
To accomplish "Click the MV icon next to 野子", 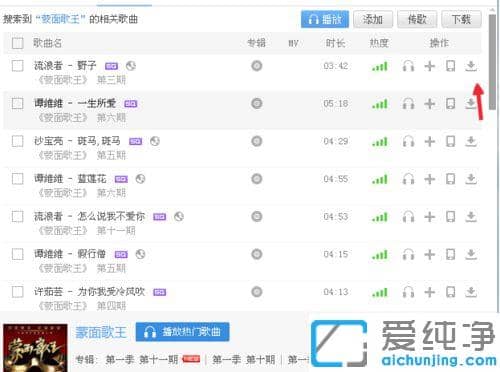I will (x=131, y=66).
